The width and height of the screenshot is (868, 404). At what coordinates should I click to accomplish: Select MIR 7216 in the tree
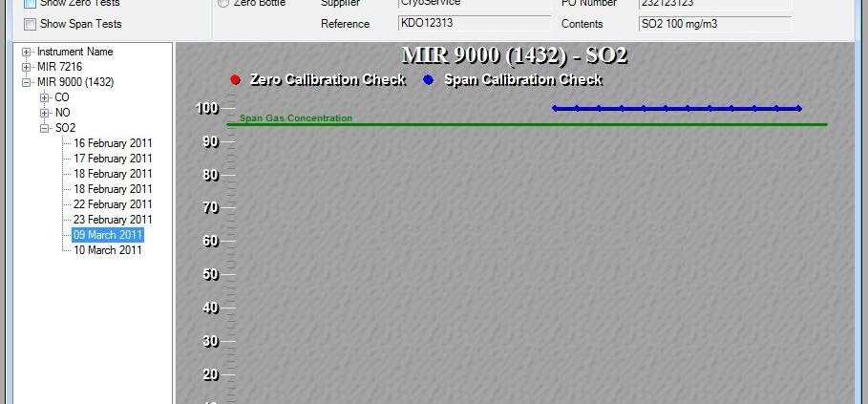60,67
